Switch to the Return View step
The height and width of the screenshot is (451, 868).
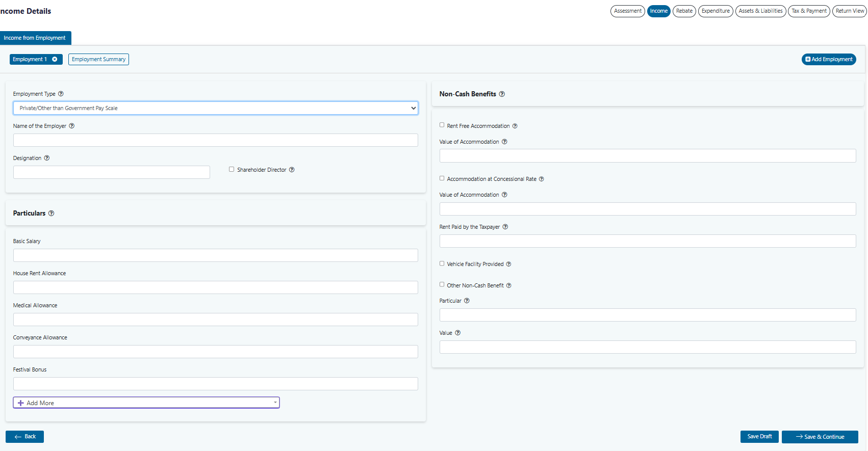pos(850,11)
